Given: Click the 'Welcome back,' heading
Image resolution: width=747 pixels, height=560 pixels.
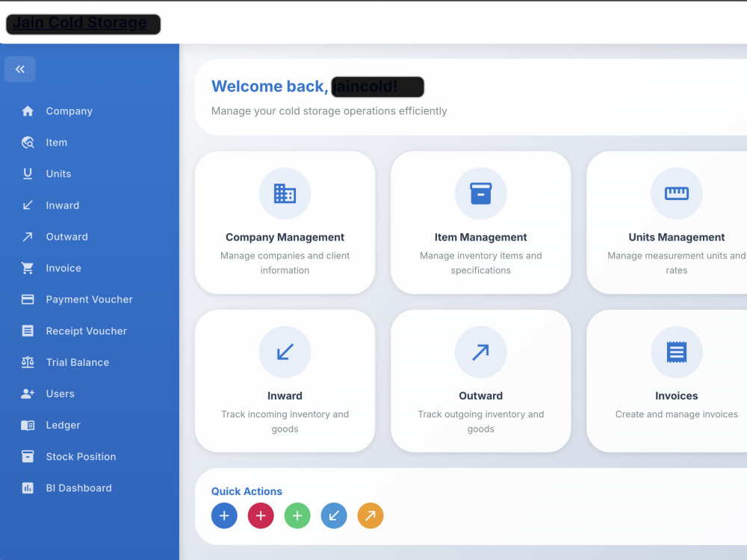Looking at the screenshot, I should pos(270,86).
